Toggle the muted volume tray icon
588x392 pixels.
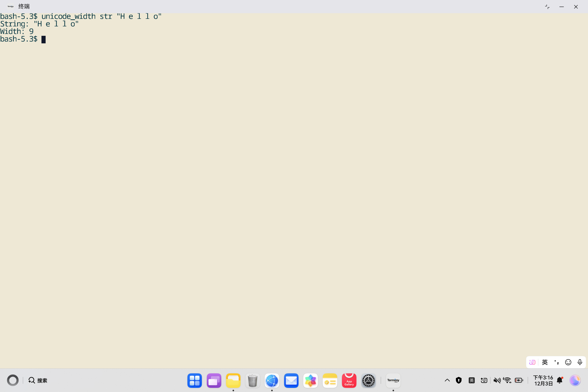click(x=497, y=380)
